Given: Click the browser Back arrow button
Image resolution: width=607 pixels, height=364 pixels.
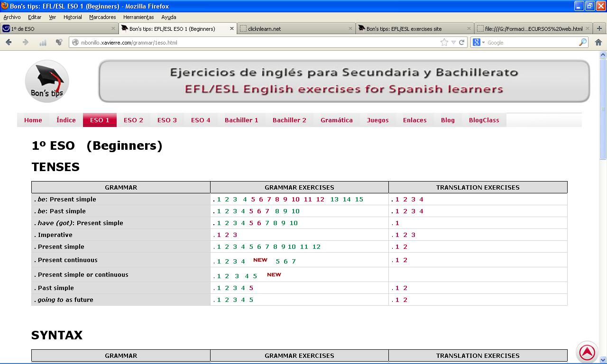Looking at the screenshot, I should 9,42.
